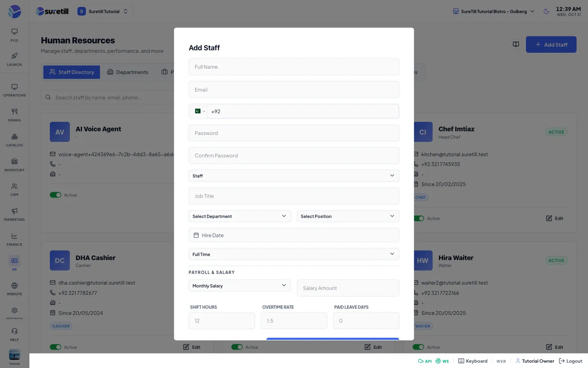Click the Full Name field
The width and height of the screenshot is (588, 368).
294,67
